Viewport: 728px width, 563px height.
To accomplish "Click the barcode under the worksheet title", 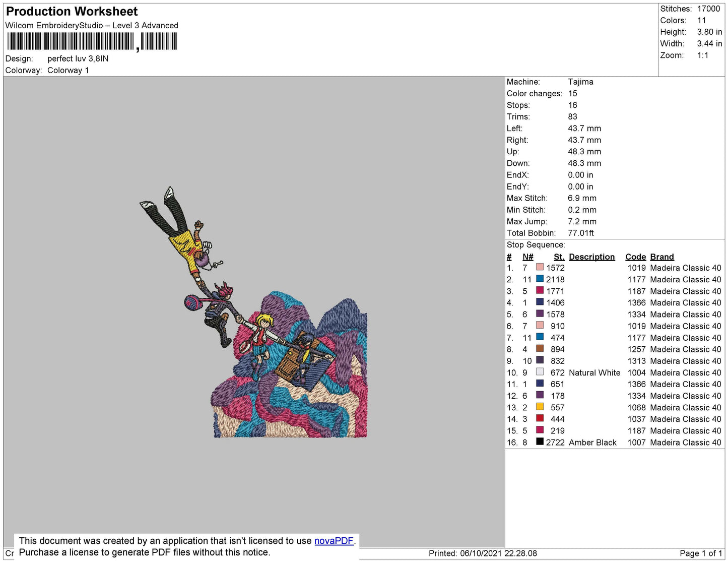I will (x=92, y=41).
